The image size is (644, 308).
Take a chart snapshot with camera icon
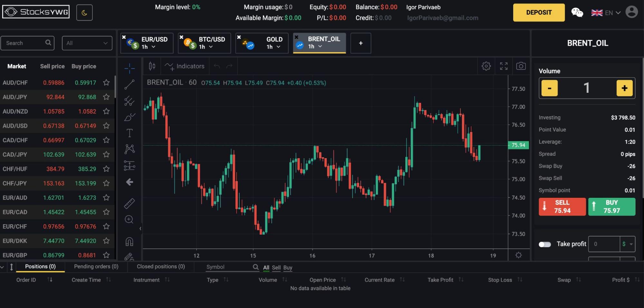click(x=521, y=66)
